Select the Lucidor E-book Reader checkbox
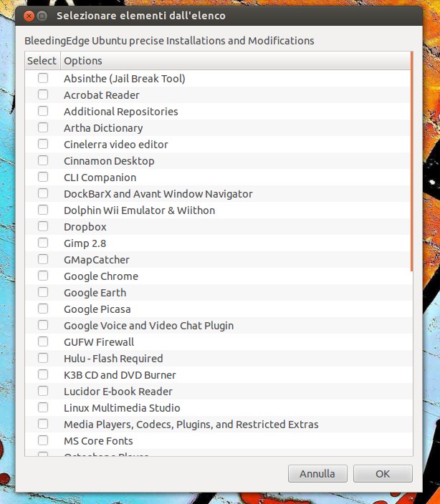The height and width of the screenshot is (504, 440). tap(43, 391)
